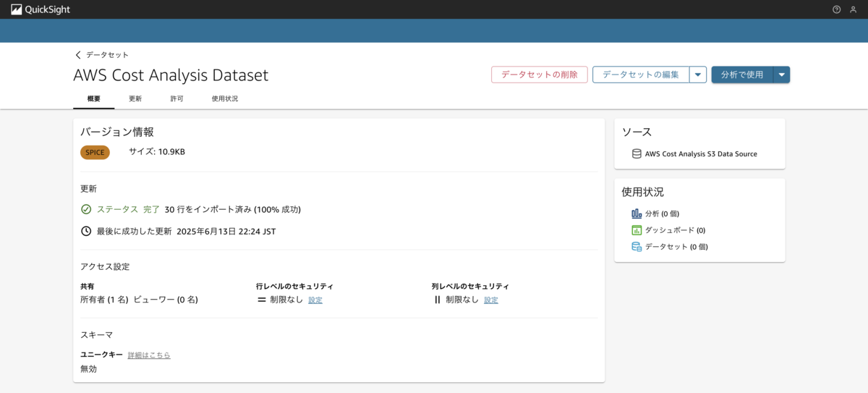Click the 分析 (0 個) entry
The width and height of the screenshot is (868, 393).
pos(662,214)
